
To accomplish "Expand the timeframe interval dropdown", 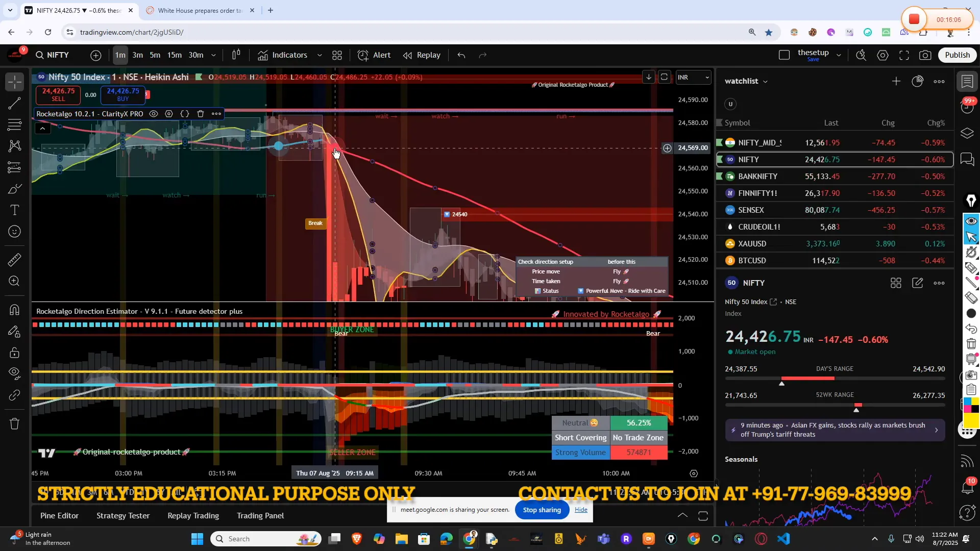I will (213, 55).
